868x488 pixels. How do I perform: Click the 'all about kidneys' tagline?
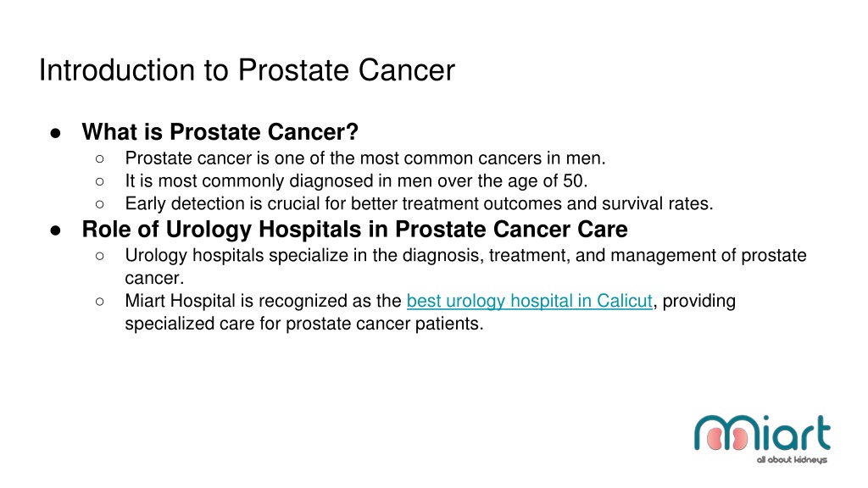pos(792,460)
